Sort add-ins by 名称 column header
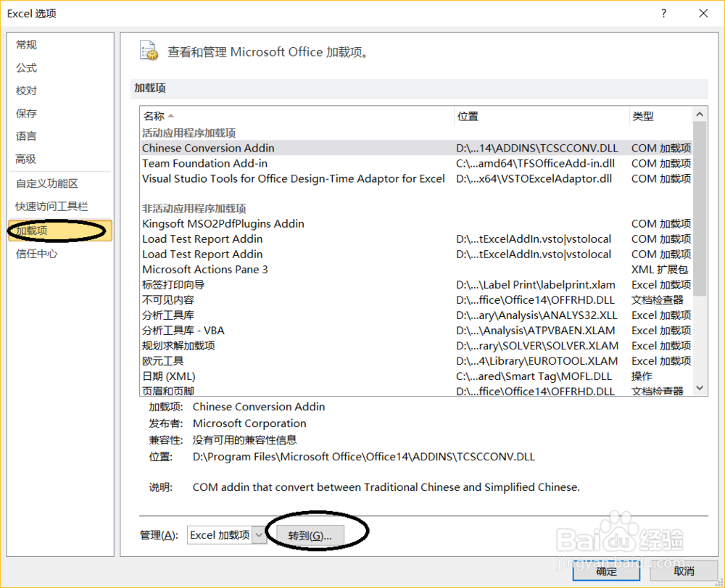Image resolution: width=725 pixels, height=588 pixels. tap(297, 116)
